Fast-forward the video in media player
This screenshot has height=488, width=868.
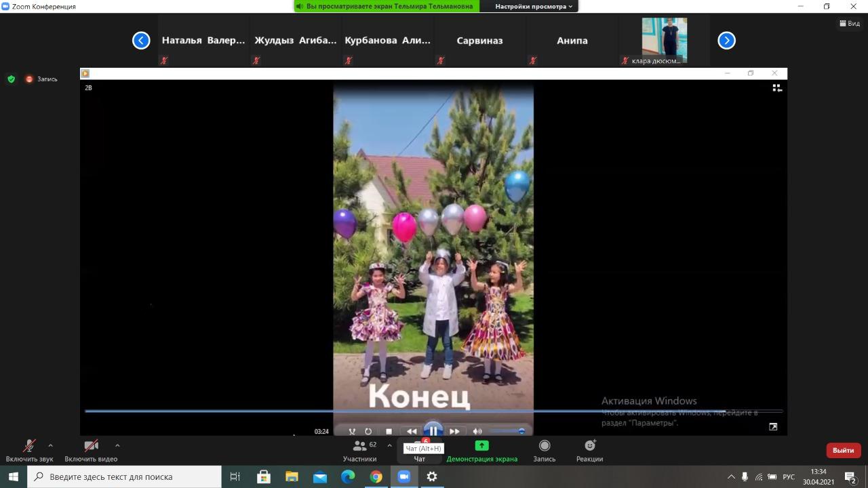tap(454, 431)
